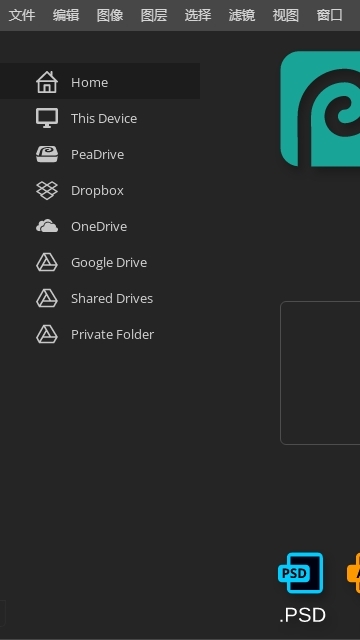Open the Google Drive triangle icon
360x640 pixels.
tap(47, 262)
